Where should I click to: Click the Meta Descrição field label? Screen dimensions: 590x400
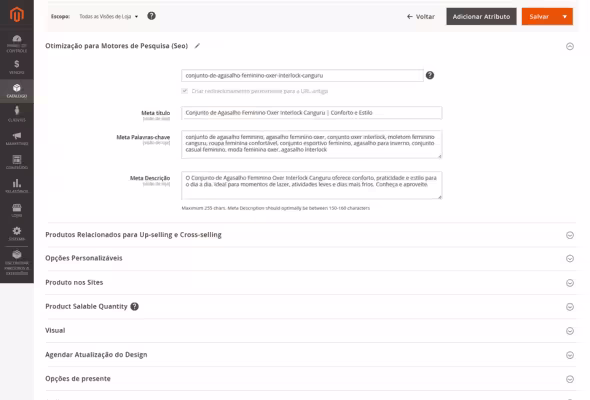pyautogui.click(x=150, y=178)
